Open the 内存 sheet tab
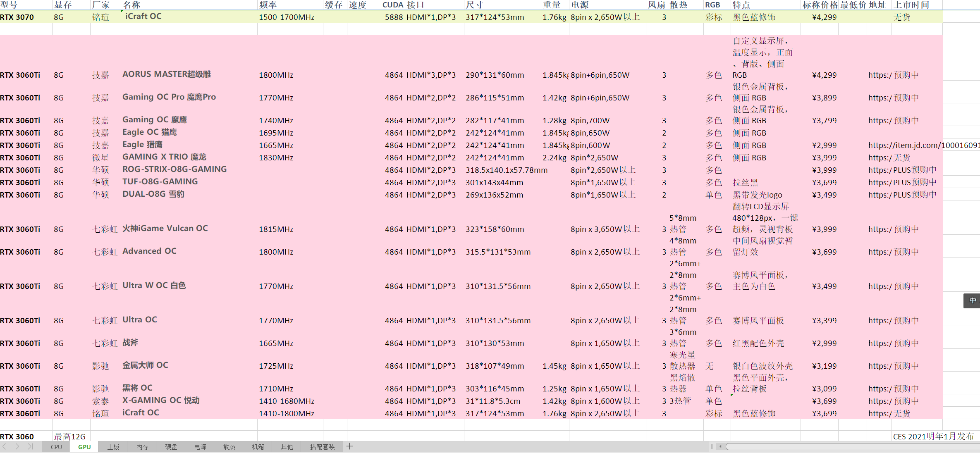980x453 pixels. pos(142,447)
